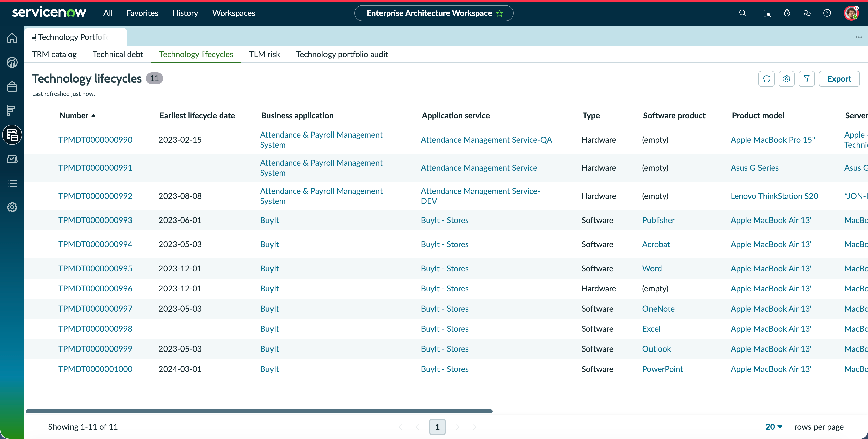Screen dimensions: 868x439
Task: Open the three-dot more options menu
Action: point(859,37)
